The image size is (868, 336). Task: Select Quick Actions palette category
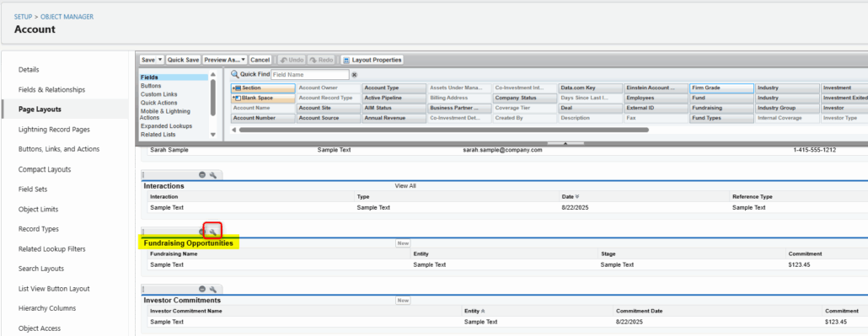(x=159, y=103)
